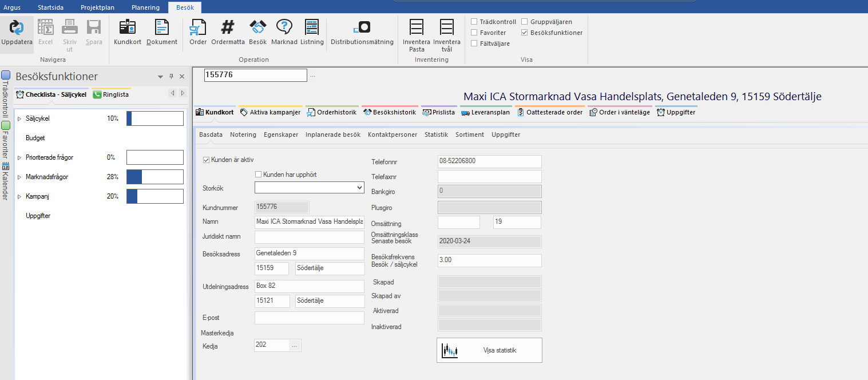Viewport: 868px width, 380px height.
Task: Switch to the Notering sub-tab
Action: [x=243, y=134]
